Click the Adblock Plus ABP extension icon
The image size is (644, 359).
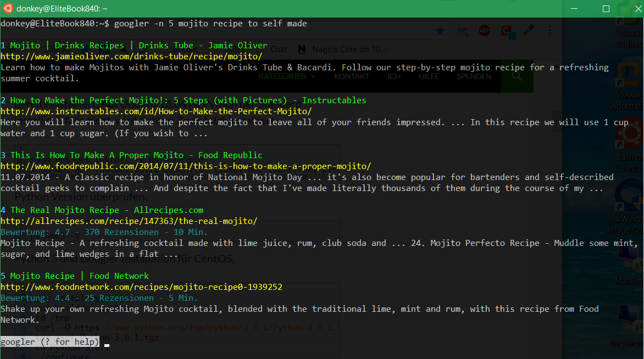[484, 31]
